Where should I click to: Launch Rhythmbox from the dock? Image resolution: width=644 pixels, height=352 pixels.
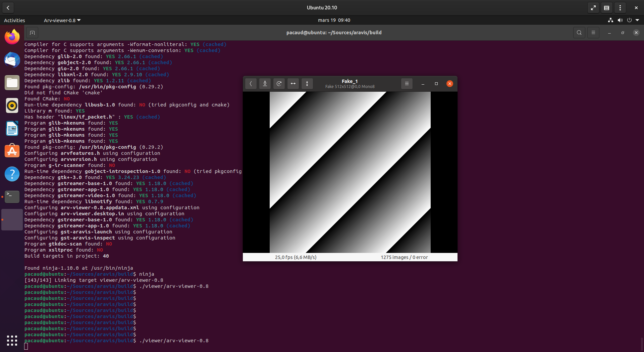[12, 105]
